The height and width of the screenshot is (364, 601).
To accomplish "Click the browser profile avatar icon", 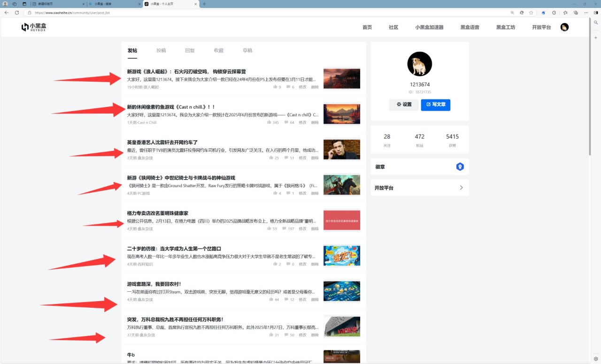I will [6, 4].
